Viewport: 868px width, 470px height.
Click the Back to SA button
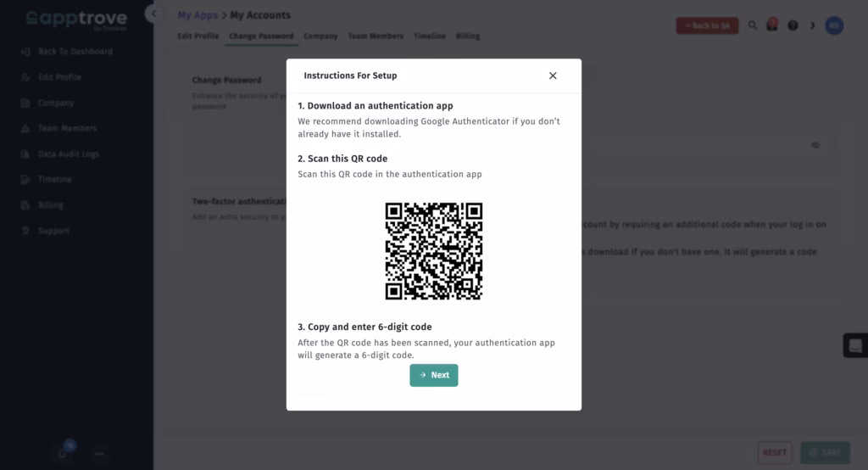point(707,25)
